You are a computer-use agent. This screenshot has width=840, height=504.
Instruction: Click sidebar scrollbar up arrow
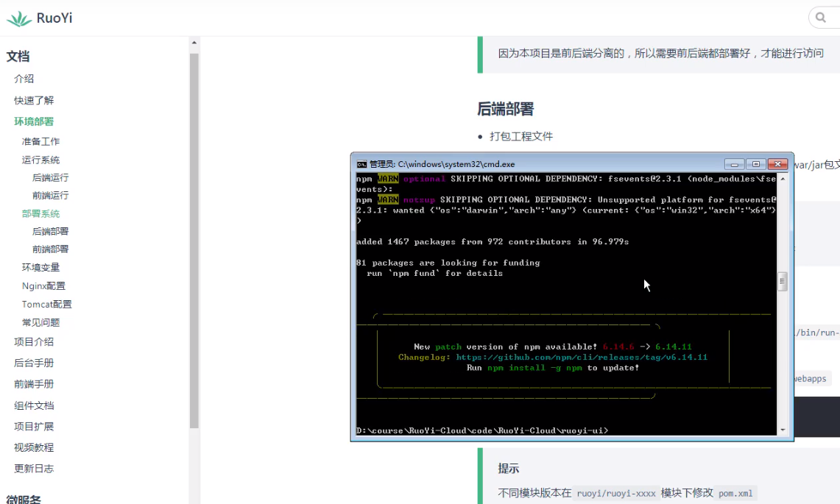194,43
